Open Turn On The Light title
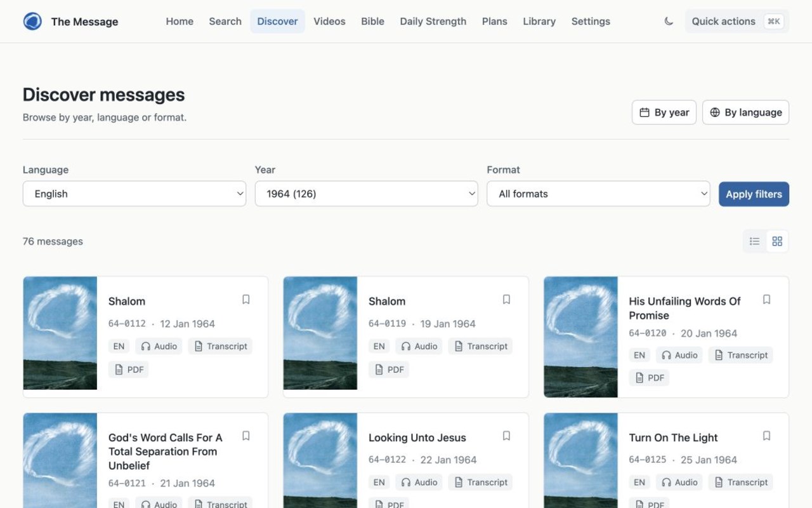This screenshot has height=508, width=812. pyautogui.click(x=673, y=438)
